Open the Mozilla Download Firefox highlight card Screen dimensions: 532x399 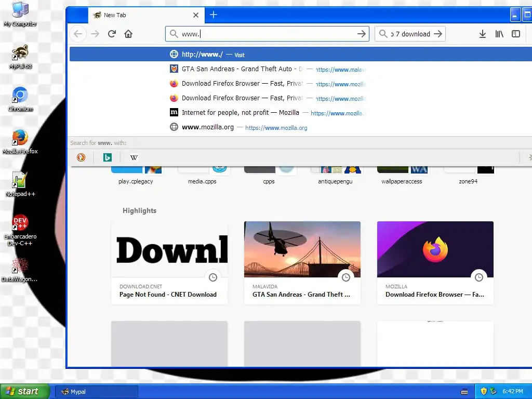pyautogui.click(x=435, y=262)
